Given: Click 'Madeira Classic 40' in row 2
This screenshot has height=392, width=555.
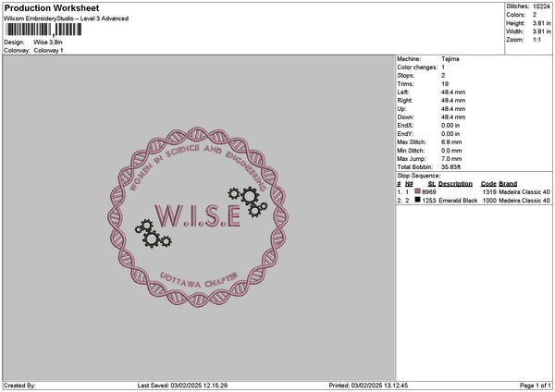Looking at the screenshot, I should coord(524,201).
